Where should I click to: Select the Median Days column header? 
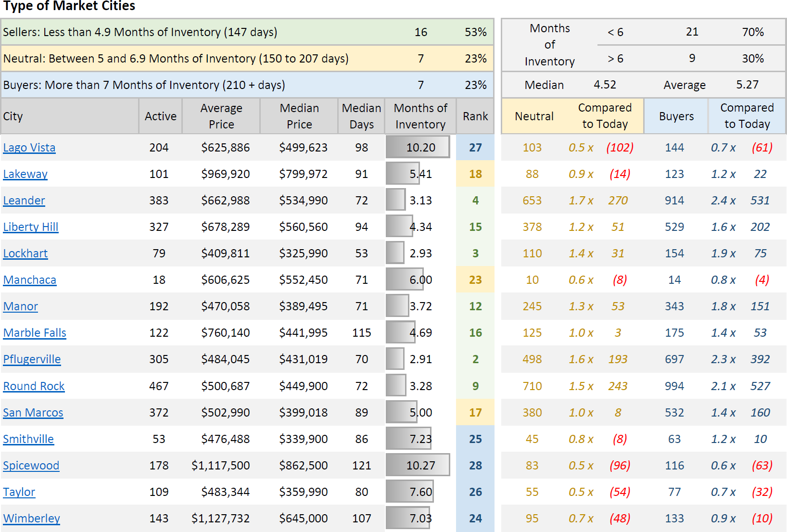click(x=361, y=116)
